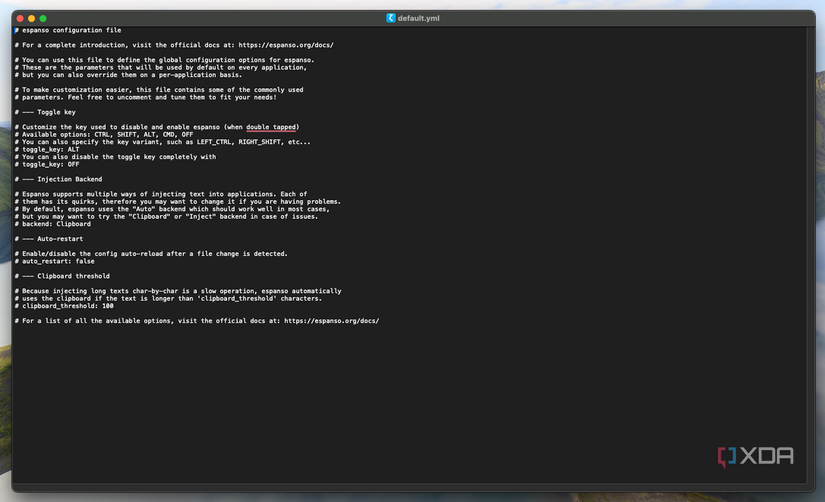Click the line starting 'For a complete introduction'
Screen dimensions: 825x502
[174, 45]
